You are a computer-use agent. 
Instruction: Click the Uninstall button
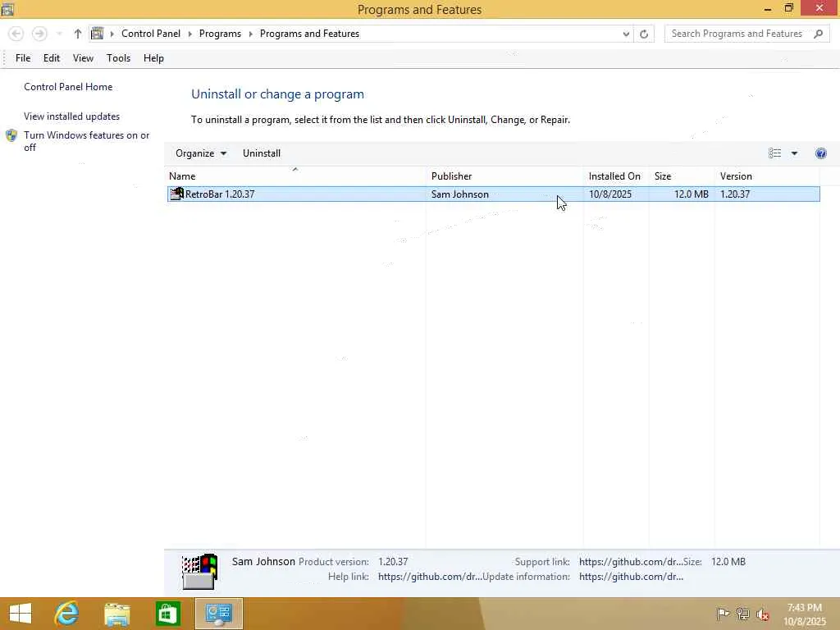click(x=262, y=153)
